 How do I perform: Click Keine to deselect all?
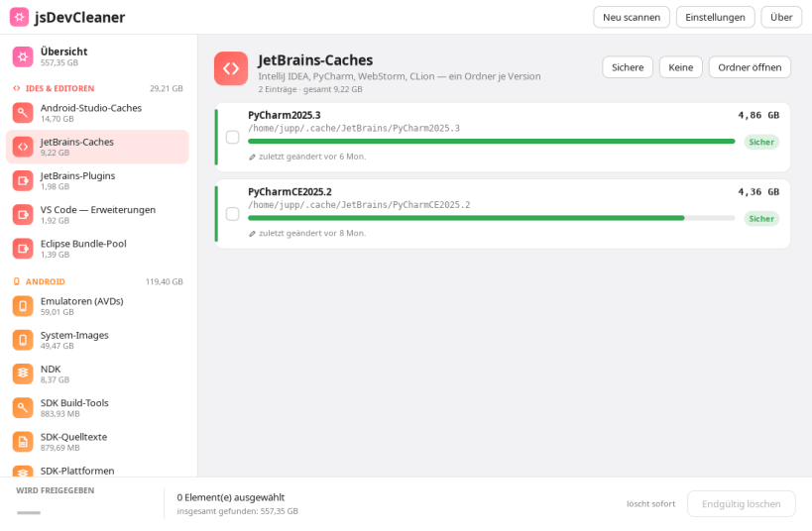click(x=680, y=67)
